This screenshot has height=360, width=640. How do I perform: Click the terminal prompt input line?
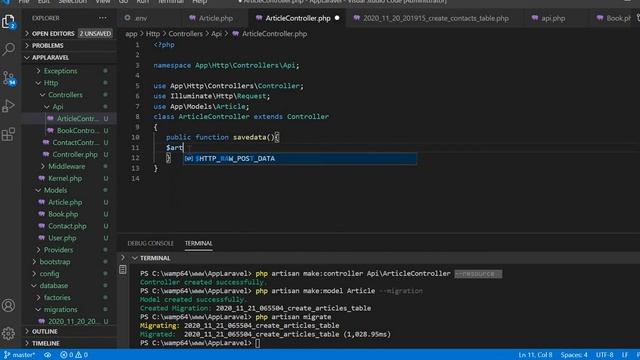click(x=258, y=343)
